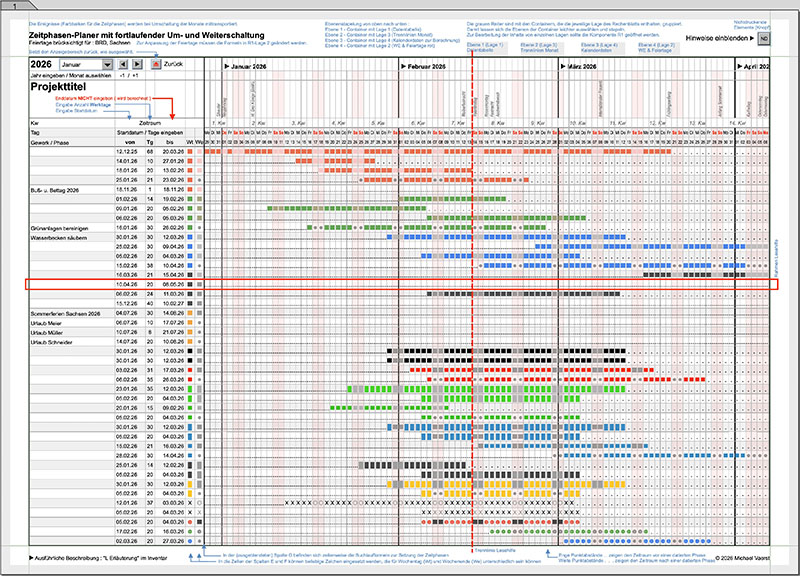Click the Projekttitel heading field

pos(58,87)
